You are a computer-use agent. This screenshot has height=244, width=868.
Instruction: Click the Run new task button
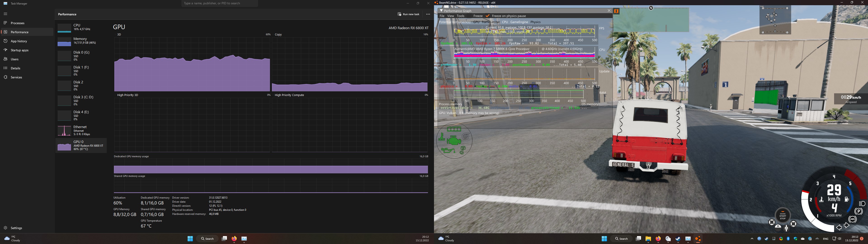pyautogui.click(x=408, y=14)
